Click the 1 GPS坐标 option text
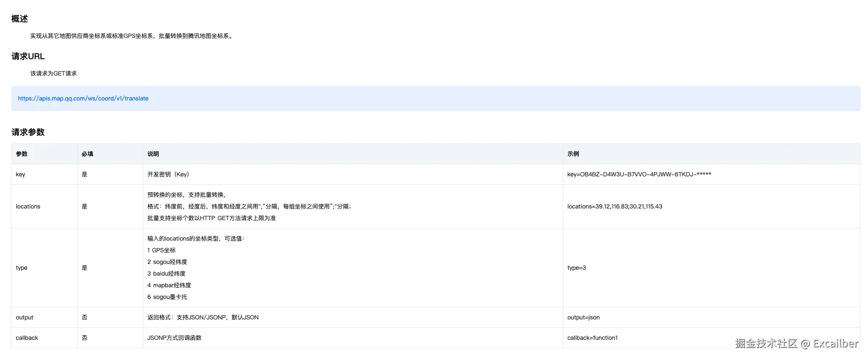Screen dimensions: 868x359 point(161,250)
